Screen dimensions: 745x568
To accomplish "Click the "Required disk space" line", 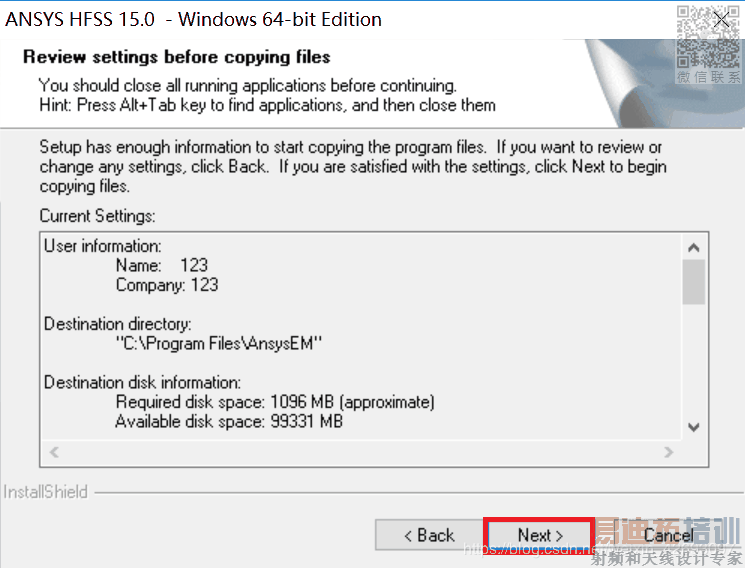I will [275, 402].
